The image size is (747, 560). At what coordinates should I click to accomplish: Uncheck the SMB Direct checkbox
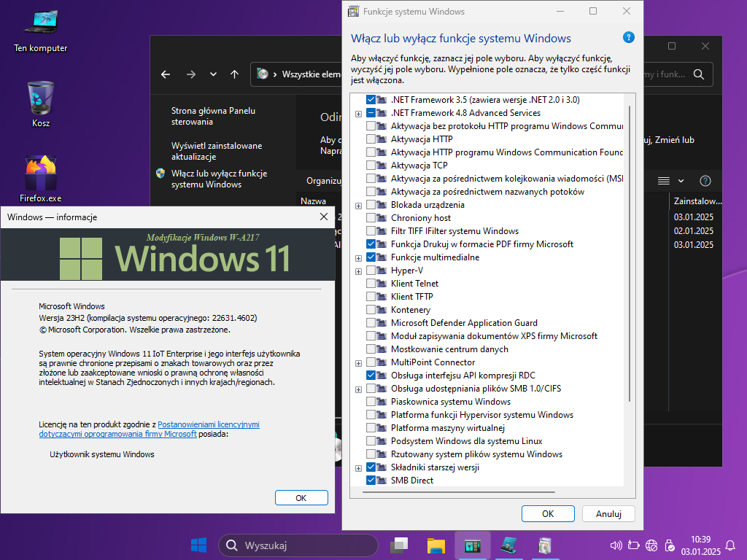(371, 481)
